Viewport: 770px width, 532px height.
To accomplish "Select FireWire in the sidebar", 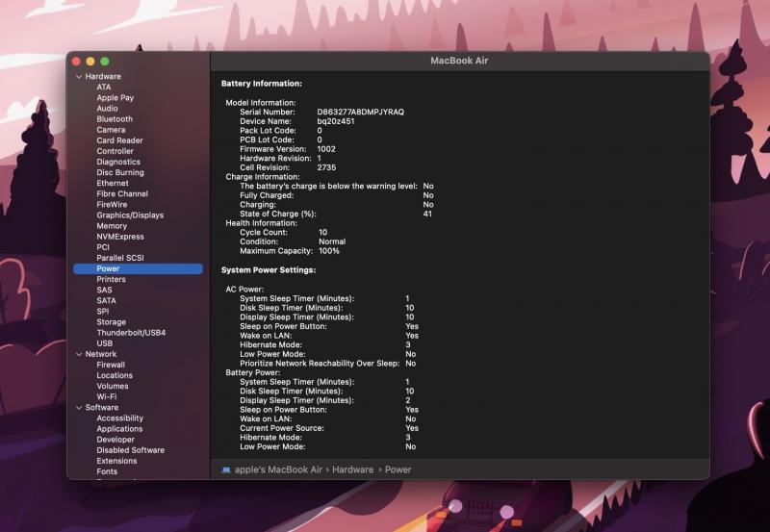I will pyautogui.click(x=112, y=205).
